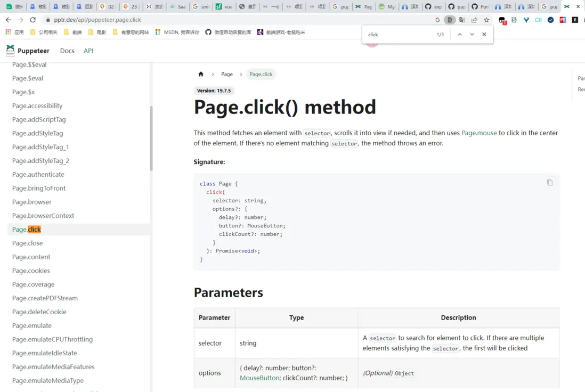The width and height of the screenshot is (585, 392).
Task: Bookmark this page with star icon
Action: [486, 20]
